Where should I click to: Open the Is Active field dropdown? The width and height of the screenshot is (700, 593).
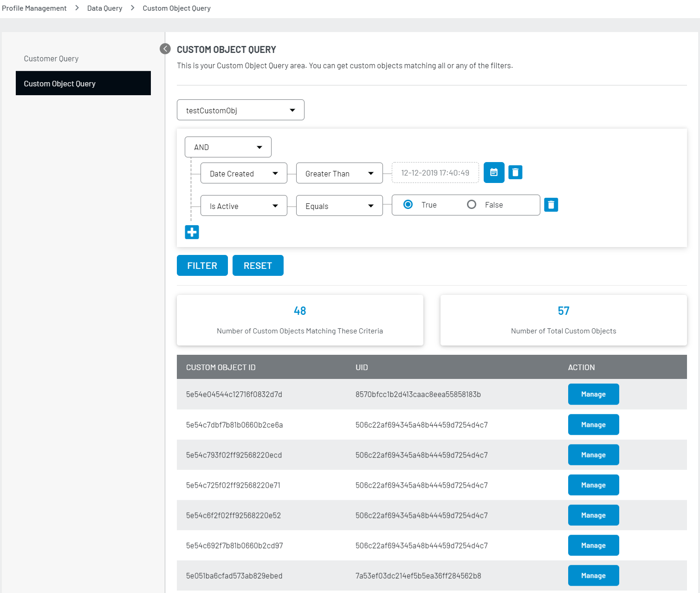coord(244,206)
